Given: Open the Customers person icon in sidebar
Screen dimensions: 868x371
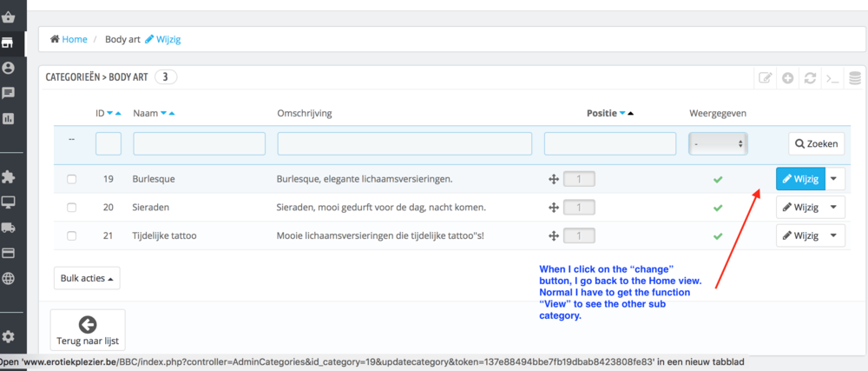Looking at the screenshot, I should point(9,68).
